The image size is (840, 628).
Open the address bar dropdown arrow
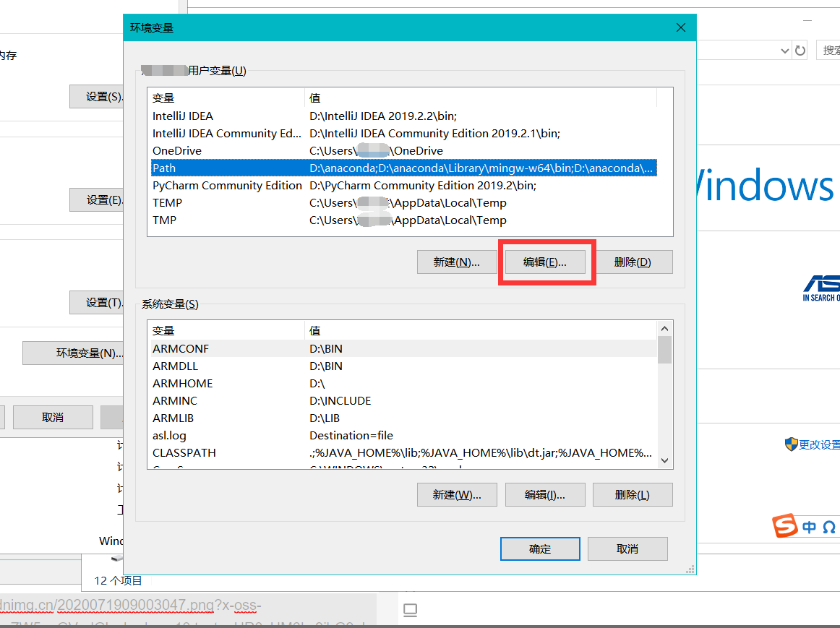coord(785,51)
